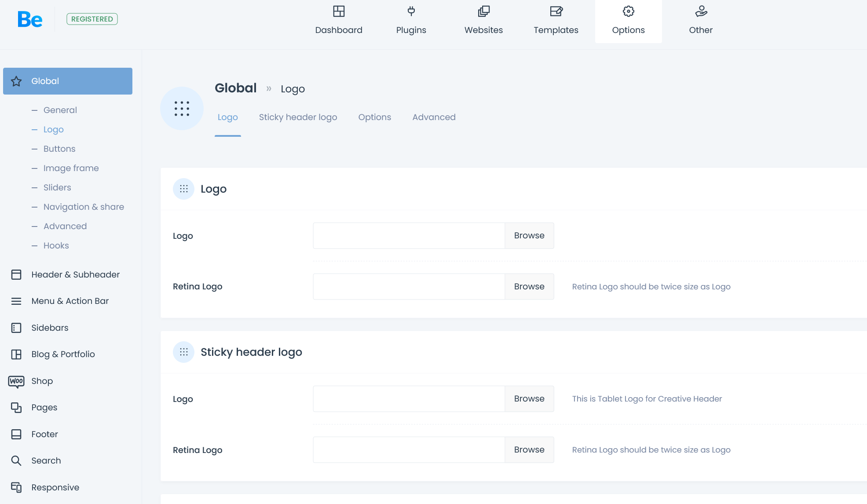The height and width of the screenshot is (504, 867).
Task: Click the Options navigation icon
Action: (628, 11)
